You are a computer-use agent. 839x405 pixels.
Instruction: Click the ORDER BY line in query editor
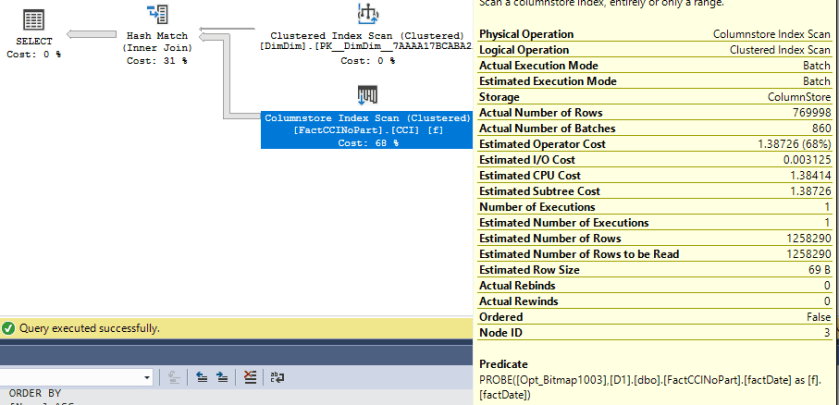tap(35, 393)
